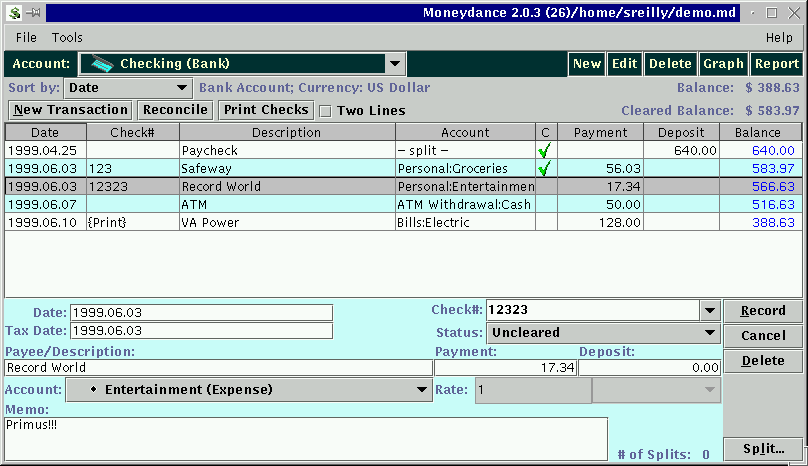Click the Print Checks button

(266, 110)
